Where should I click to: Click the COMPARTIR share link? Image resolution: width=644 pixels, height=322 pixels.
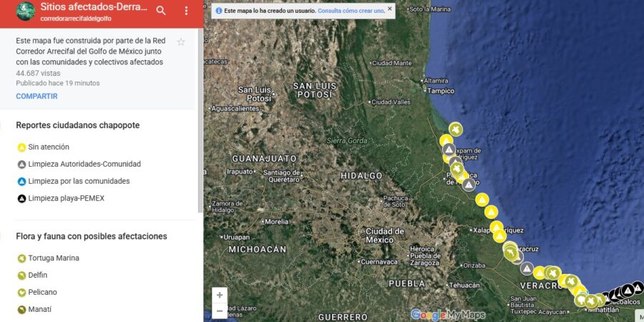(36, 96)
